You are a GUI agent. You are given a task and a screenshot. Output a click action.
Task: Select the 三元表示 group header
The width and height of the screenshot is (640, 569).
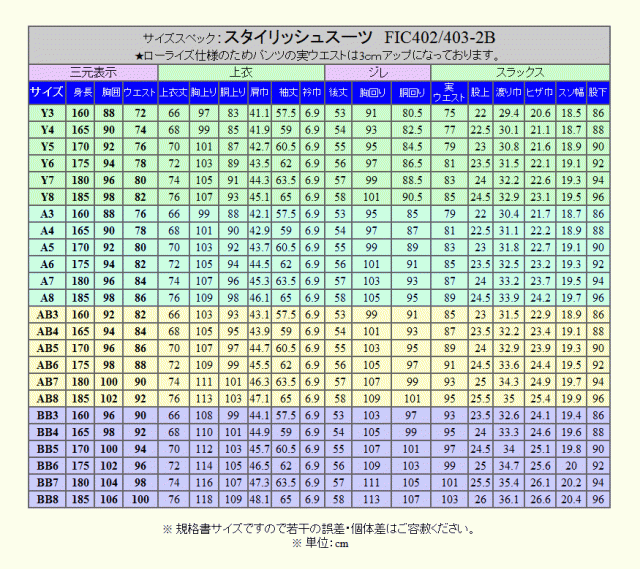point(93,72)
